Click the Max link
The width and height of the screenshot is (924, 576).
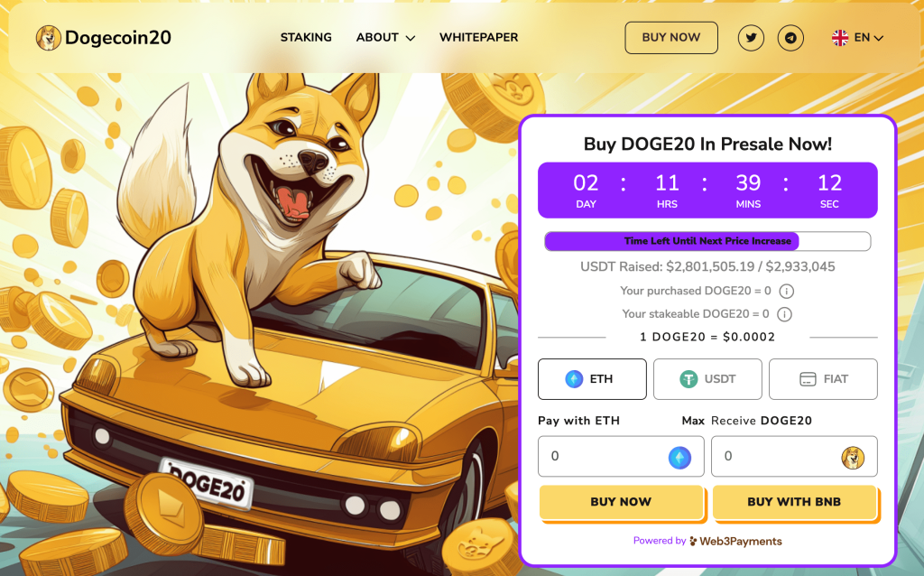pos(693,421)
